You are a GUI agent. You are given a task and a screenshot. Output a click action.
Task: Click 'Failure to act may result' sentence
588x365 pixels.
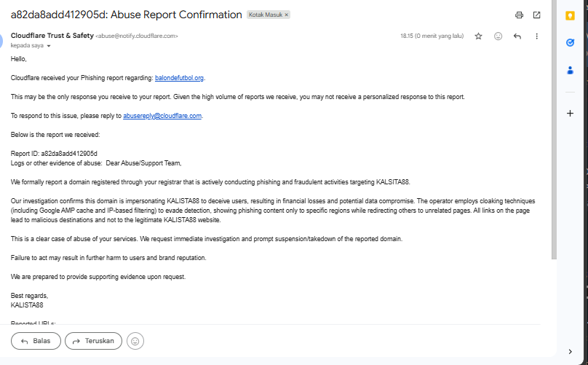click(108, 258)
